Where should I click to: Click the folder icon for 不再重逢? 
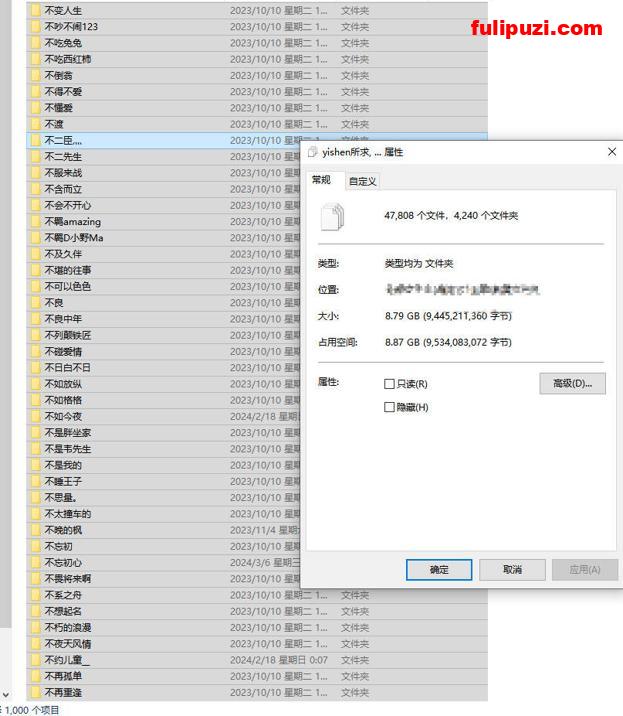(35, 692)
